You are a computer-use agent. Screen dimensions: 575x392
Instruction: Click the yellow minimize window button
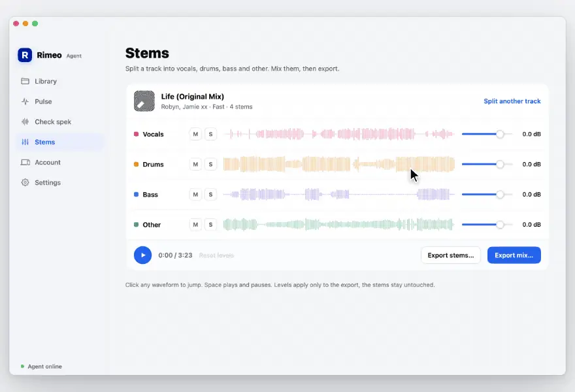[x=25, y=24]
